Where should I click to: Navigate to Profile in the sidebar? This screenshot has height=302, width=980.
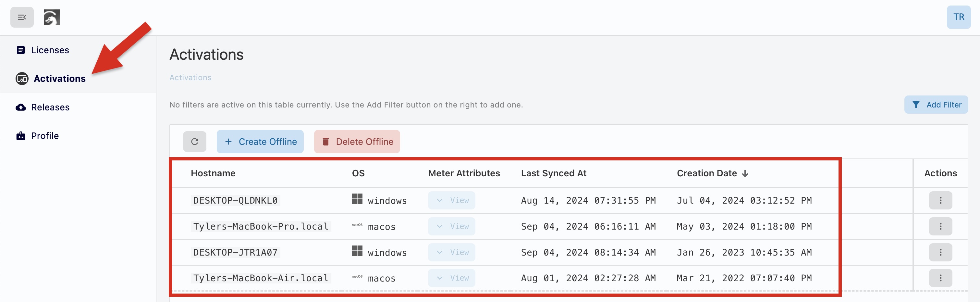click(44, 136)
